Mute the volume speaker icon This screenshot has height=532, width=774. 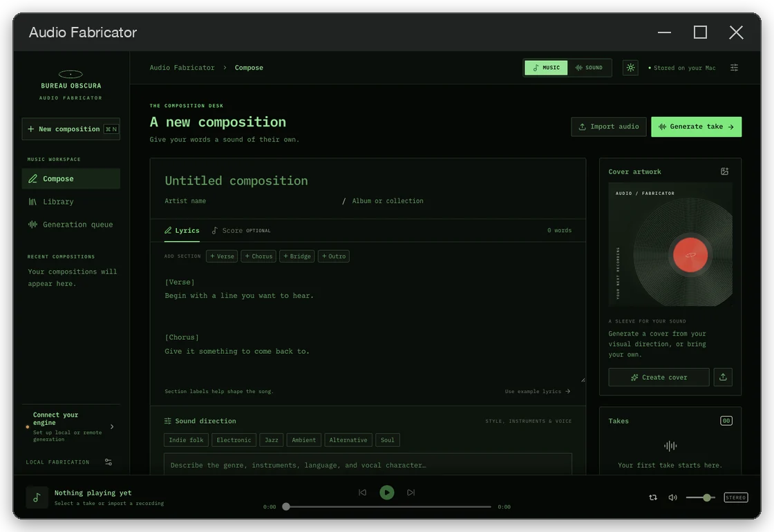672,497
